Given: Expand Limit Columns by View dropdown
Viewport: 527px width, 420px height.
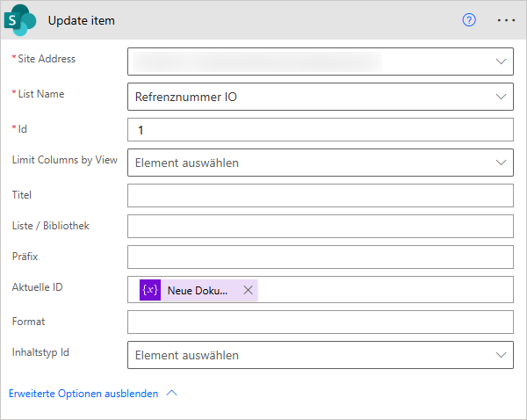Looking at the screenshot, I should click(502, 163).
